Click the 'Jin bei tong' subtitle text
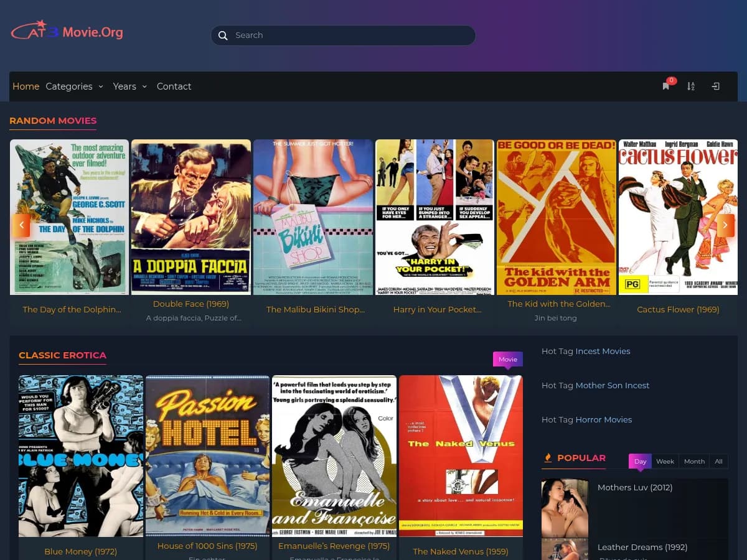747x560 pixels. point(556,318)
